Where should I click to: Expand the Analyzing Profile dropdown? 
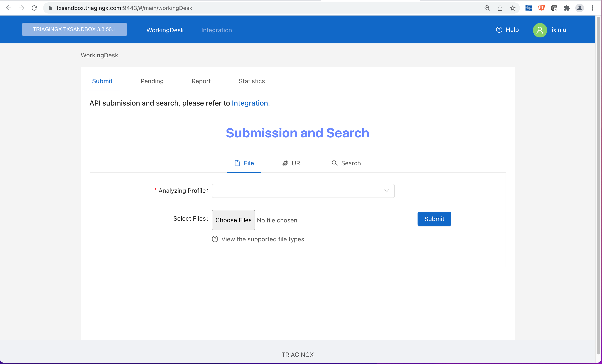pyautogui.click(x=303, y=191)
